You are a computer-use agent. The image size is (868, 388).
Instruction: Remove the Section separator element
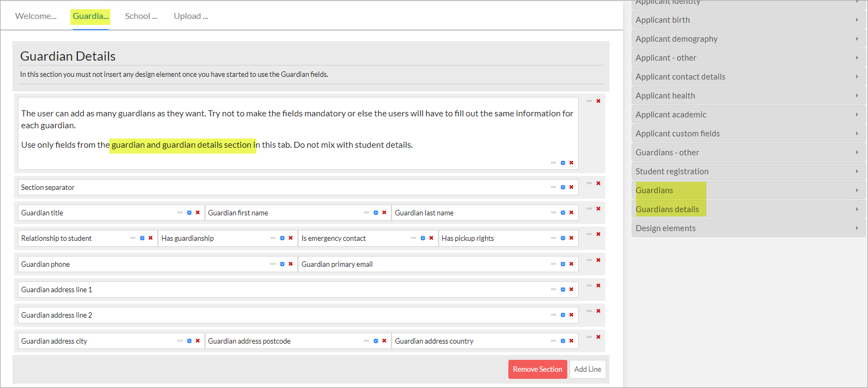click(571, 187)
